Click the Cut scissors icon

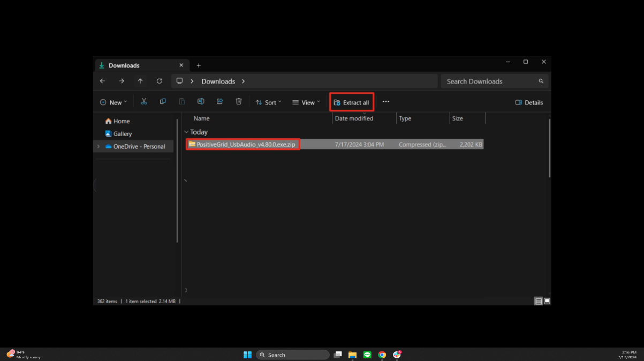point(144,102)
